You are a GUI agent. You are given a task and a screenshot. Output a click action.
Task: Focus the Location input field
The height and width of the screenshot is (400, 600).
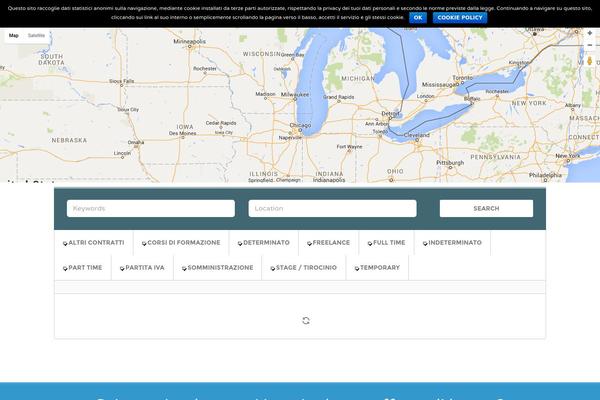point(332,209)
